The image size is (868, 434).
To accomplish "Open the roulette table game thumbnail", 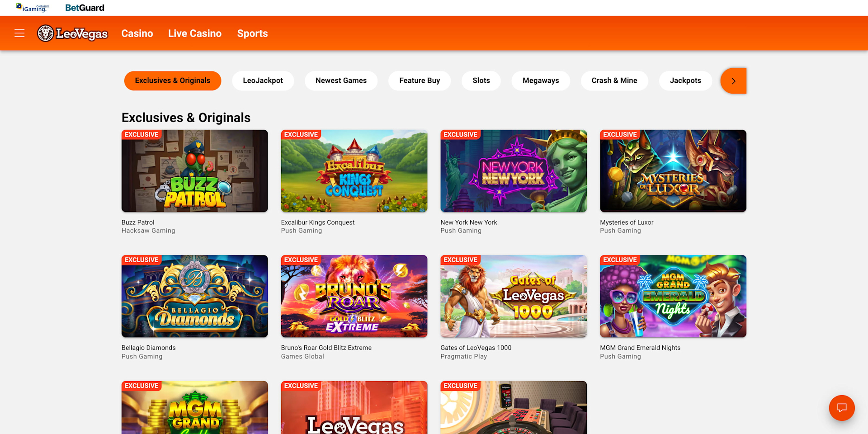I will 514,407.
